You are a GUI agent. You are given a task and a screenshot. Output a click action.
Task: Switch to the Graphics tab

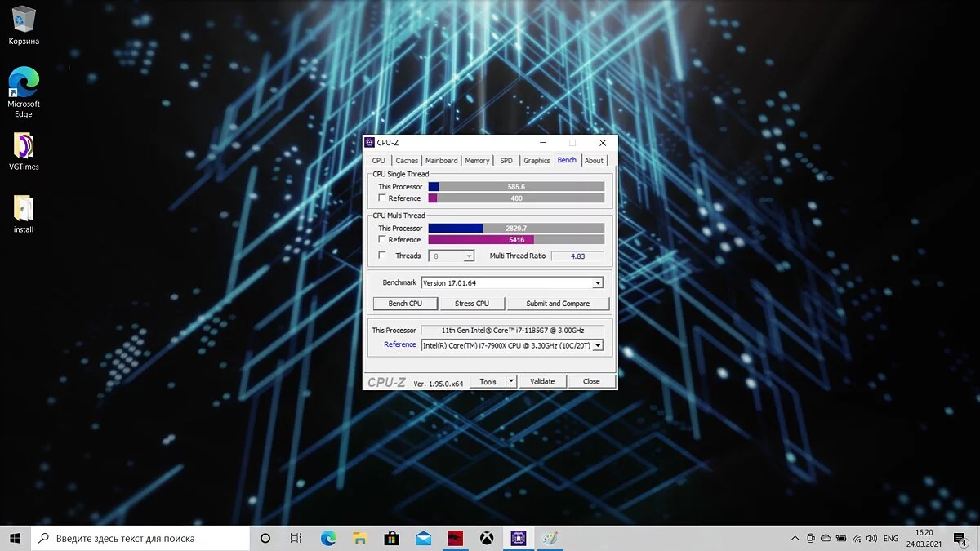(537, 161)
